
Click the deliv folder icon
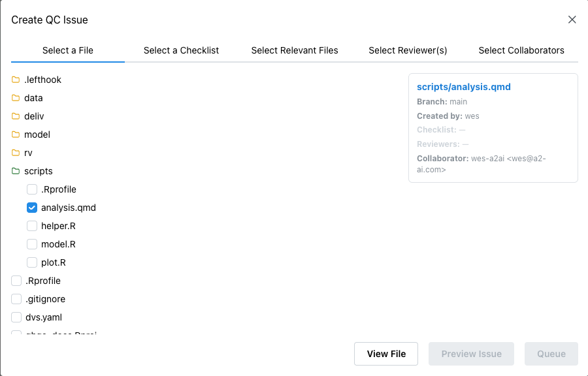click(16, 116)
